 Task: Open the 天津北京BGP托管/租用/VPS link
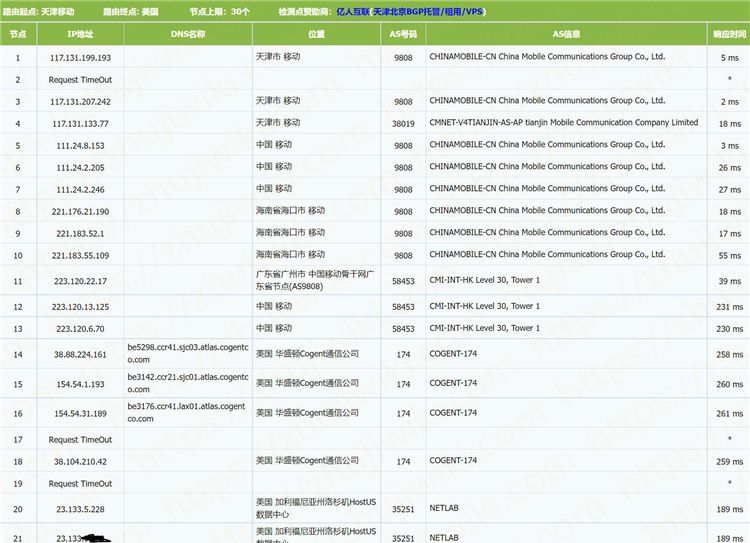428,11
